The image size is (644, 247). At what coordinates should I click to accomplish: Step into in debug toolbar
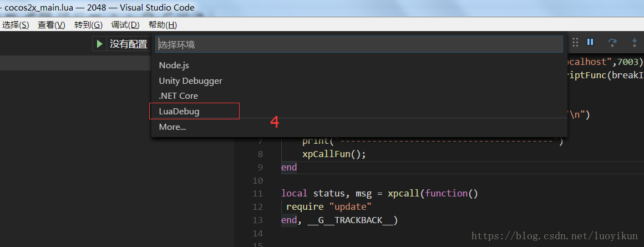[635, 42]
